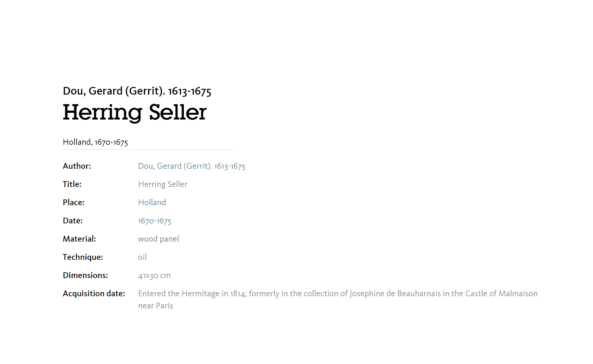Click the Material: field label

79,239
